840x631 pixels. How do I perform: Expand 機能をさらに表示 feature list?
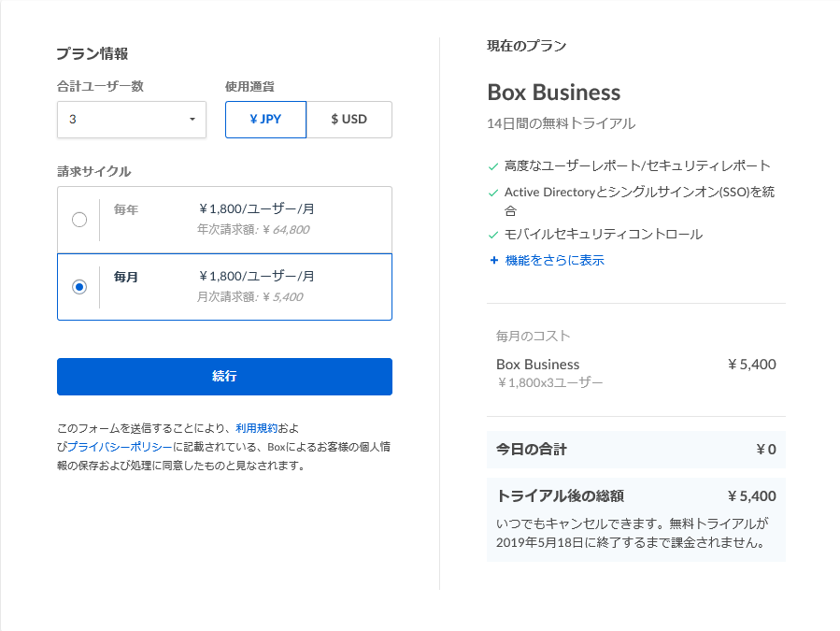coord(554,261)
